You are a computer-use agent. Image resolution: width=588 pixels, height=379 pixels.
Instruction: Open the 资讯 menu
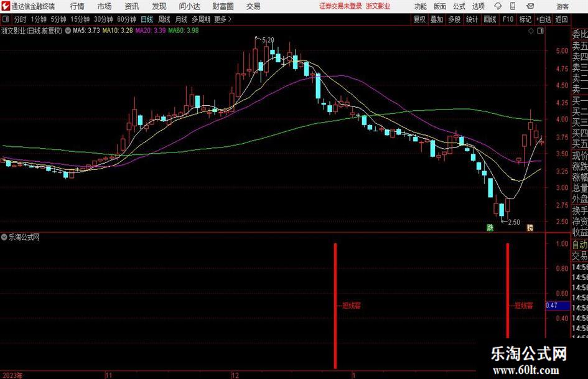click(x=132, y=6)
